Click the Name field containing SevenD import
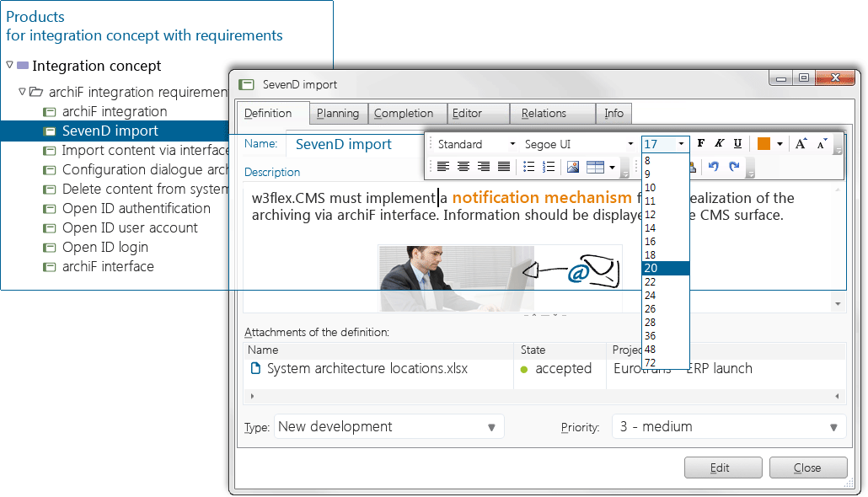Viewport: 868px width, 497px height. pyautogui.click(x=354, y=144)
